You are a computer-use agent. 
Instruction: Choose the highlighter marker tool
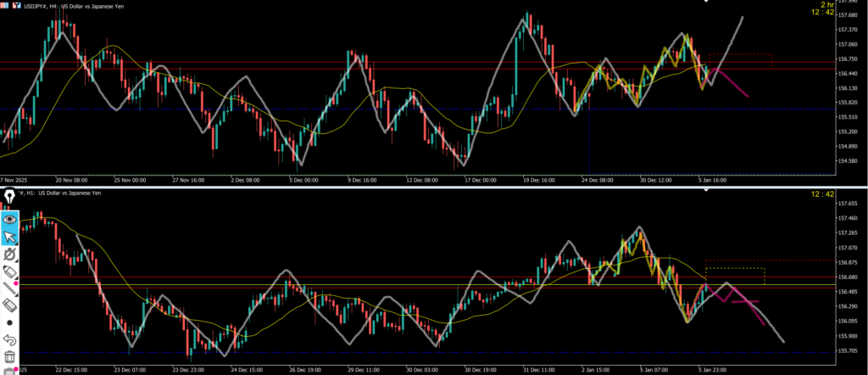(x=10, y=271)
